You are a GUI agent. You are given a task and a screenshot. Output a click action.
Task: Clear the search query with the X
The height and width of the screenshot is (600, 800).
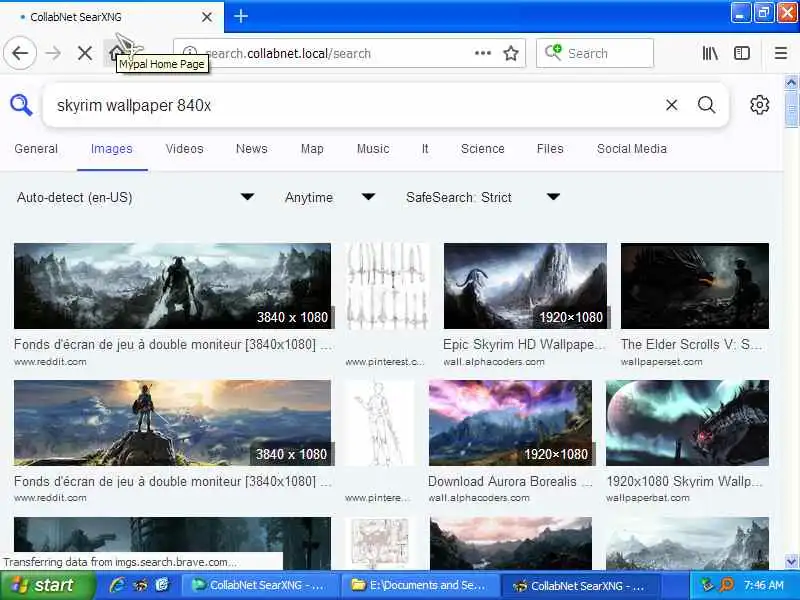671,105
